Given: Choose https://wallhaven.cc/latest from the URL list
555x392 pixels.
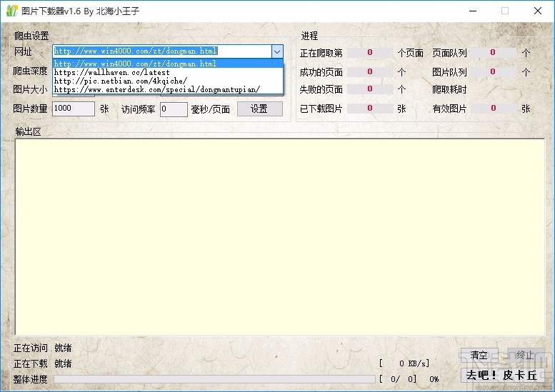Looking at the screenshot, I should pos(168,72).
